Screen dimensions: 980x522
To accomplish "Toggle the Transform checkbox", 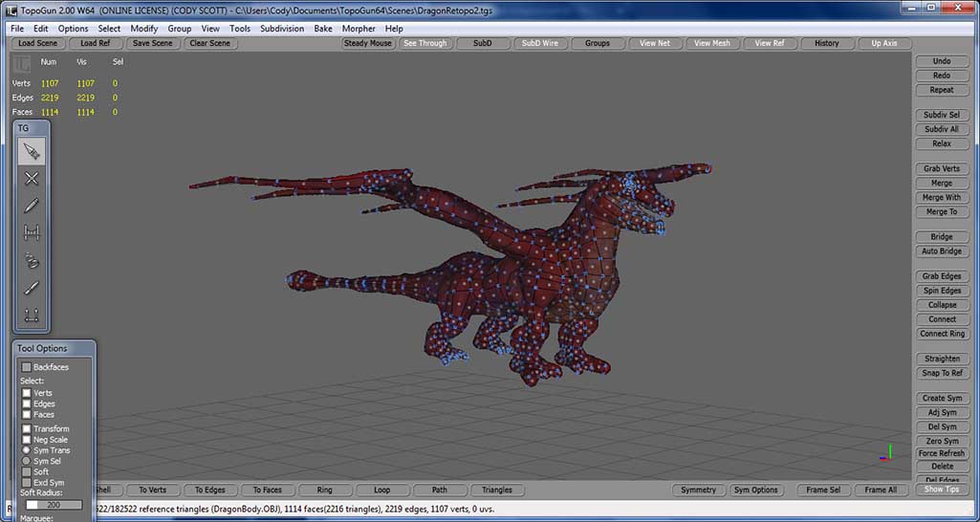I will pyautogui.click(x=26, y=429).
